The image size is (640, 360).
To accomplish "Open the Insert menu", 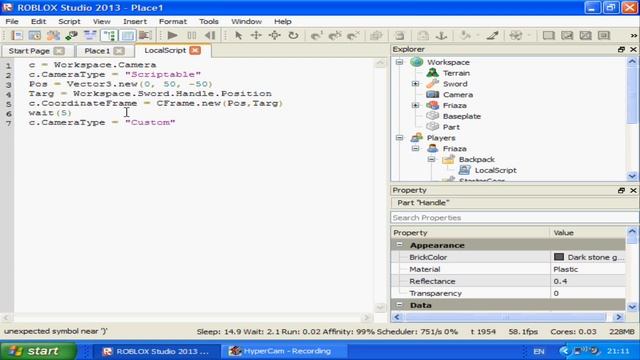I will pos(135,21).
